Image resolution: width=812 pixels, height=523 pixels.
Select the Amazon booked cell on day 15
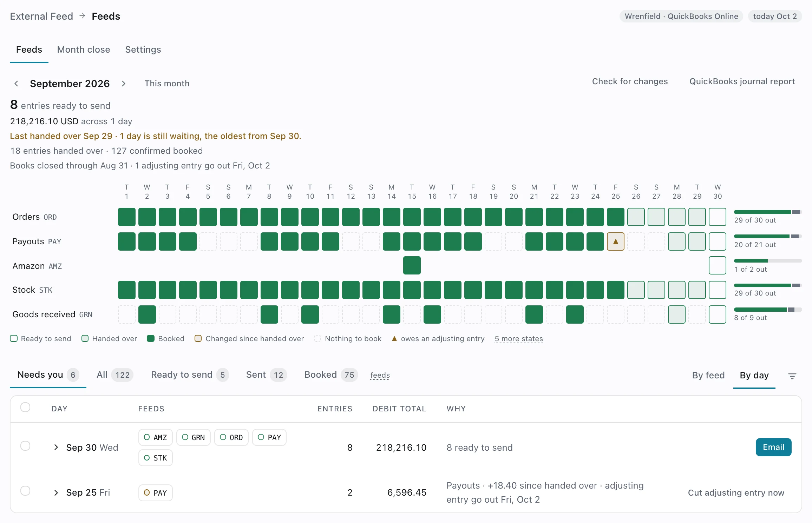click(x=412, y=265)
